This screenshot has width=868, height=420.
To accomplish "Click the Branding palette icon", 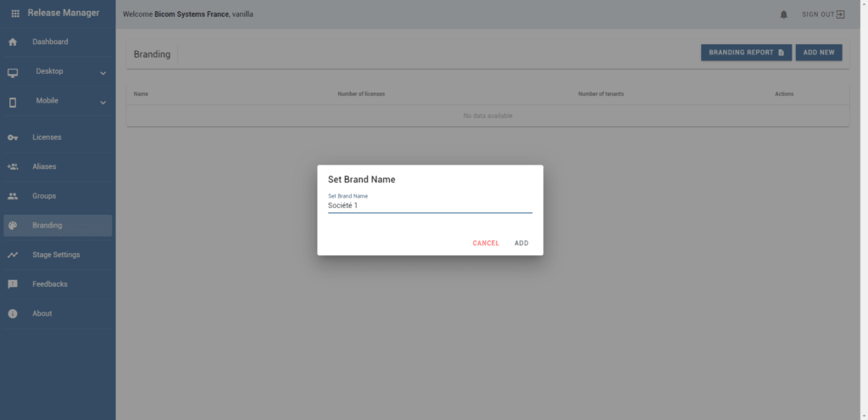I will click(x=13, y=226).
